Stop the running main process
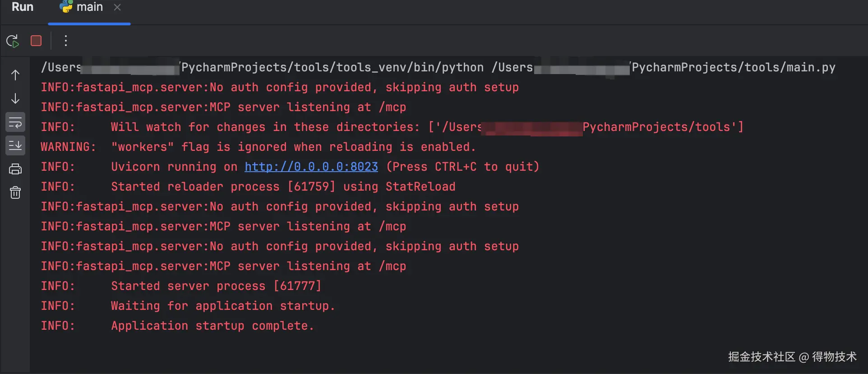The width and height of the screenshot is (868, 374). point(36,41)
